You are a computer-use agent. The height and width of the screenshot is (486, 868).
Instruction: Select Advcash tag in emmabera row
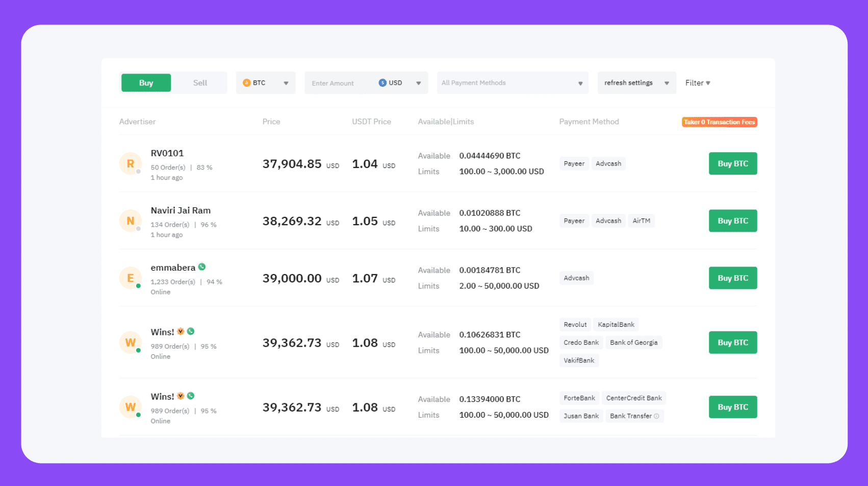pos(576,278)
